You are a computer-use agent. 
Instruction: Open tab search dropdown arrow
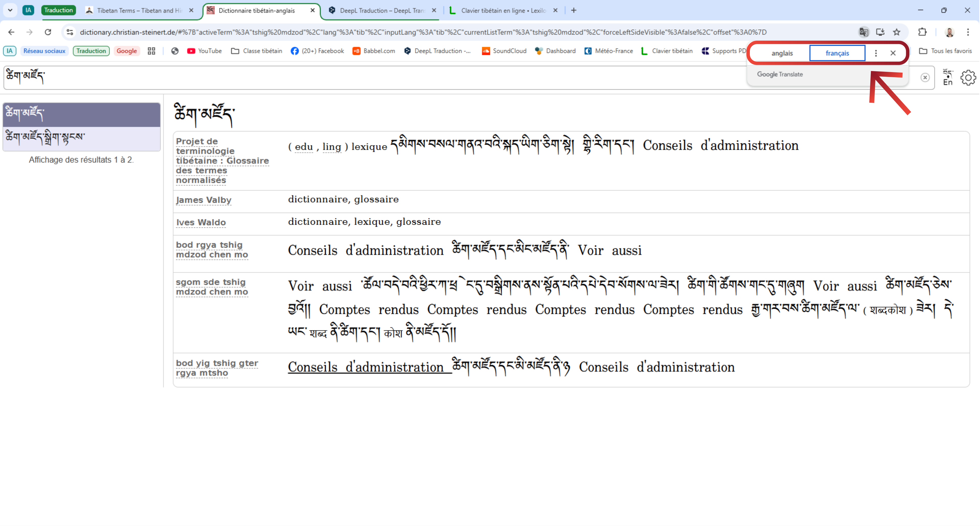tap(10, 10)
